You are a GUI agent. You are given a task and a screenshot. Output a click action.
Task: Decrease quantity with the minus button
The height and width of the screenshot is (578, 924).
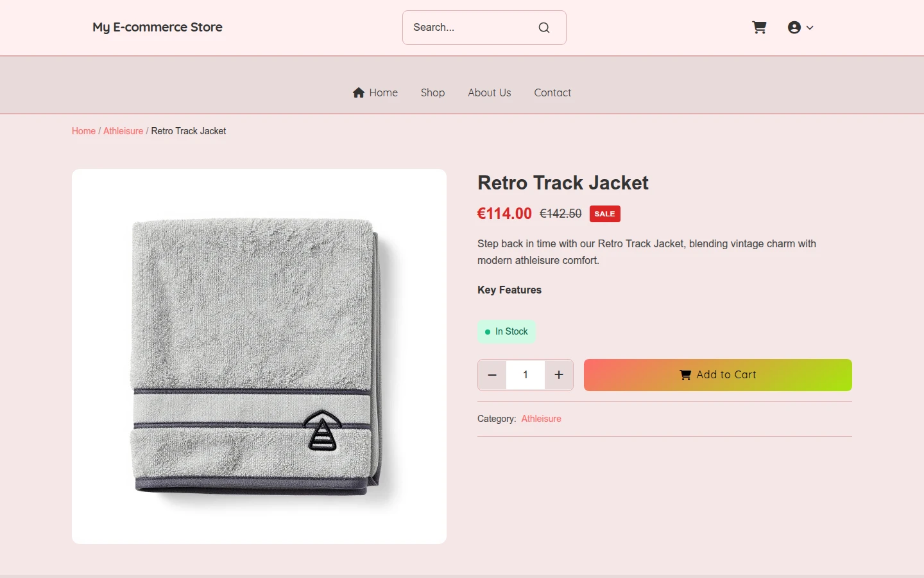tap(492, 375)
